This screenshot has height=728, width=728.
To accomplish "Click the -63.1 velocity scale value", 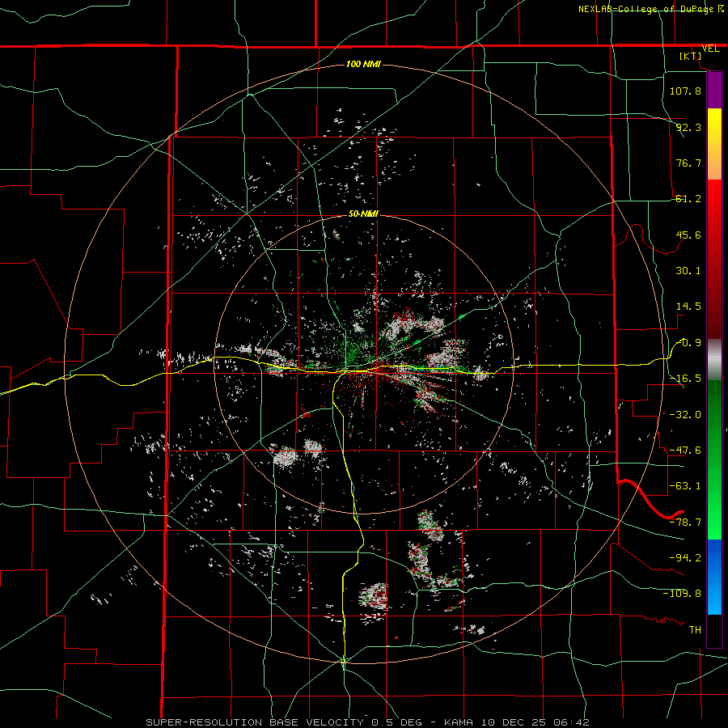I will pos(685,486).
